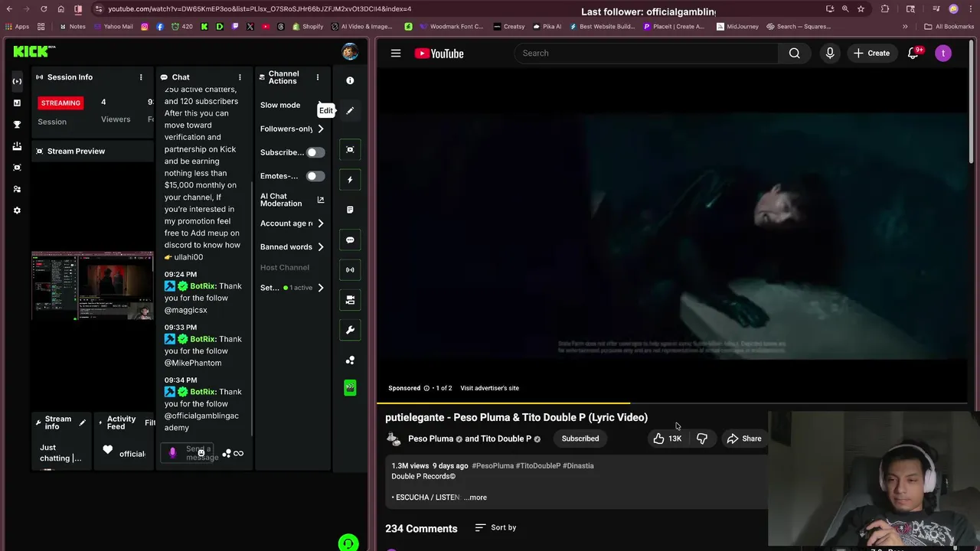Click the YouTube logo home link
This screenshot has width=980, height=551.
[439, 54]
